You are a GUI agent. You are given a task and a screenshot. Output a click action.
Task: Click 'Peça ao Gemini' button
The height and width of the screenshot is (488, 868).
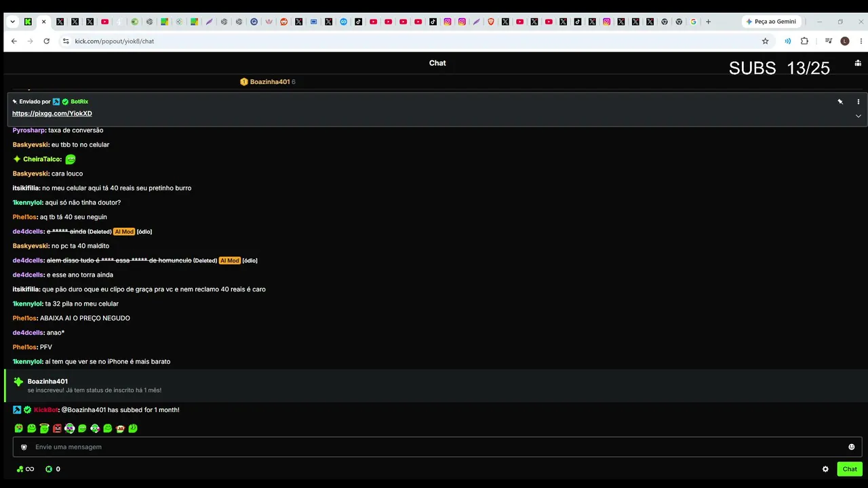771,22
